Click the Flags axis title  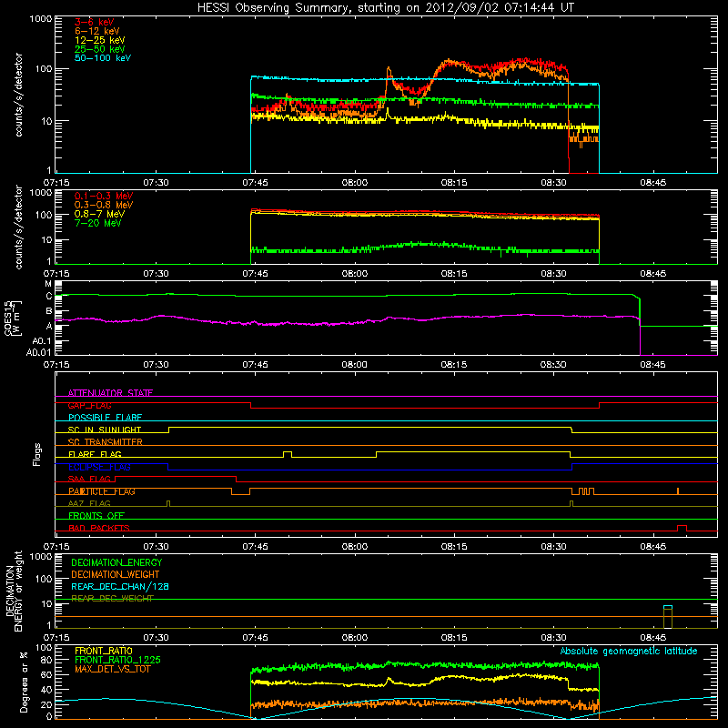(36, 454)
